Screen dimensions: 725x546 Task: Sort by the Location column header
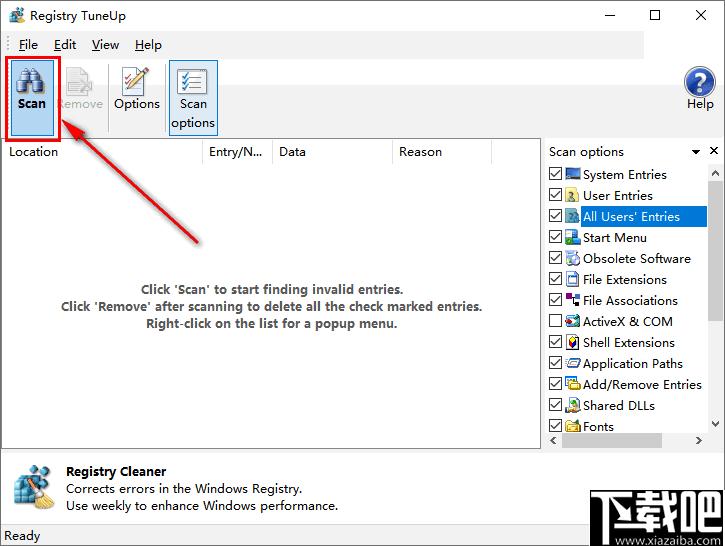click(x=102, y=152)
